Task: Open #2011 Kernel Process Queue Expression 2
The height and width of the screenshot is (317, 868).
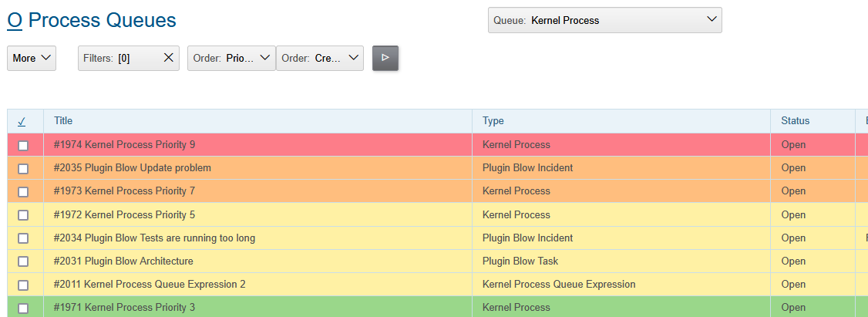Action: (150, 285)
